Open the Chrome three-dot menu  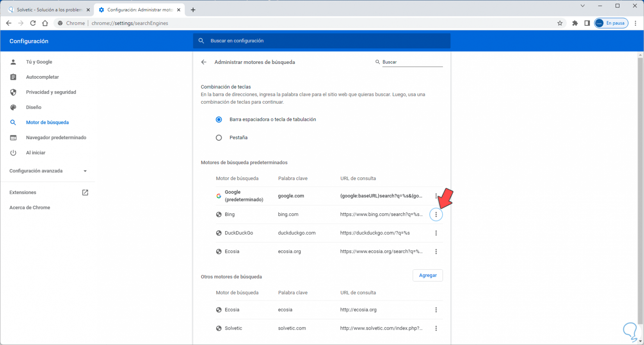pyautogui.click(x=635, y=23)
